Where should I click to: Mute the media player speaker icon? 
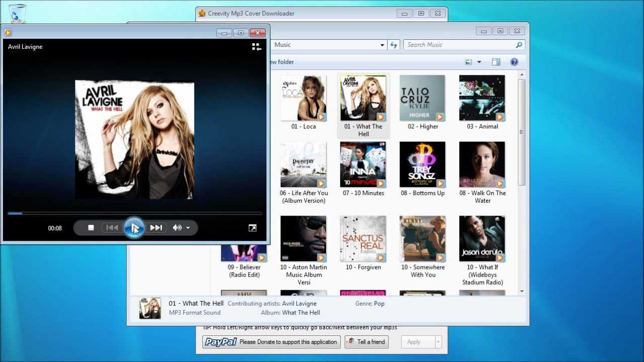[x=177, y=228]
